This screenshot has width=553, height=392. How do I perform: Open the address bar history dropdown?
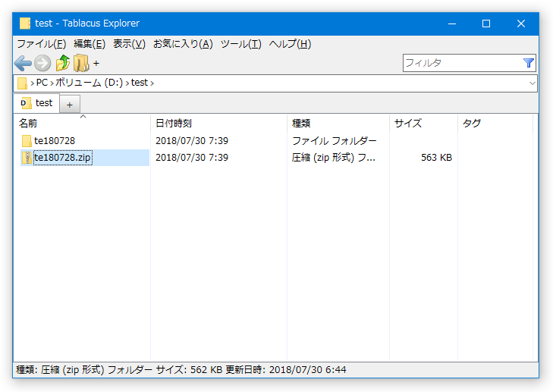click(x=532, y=83)
